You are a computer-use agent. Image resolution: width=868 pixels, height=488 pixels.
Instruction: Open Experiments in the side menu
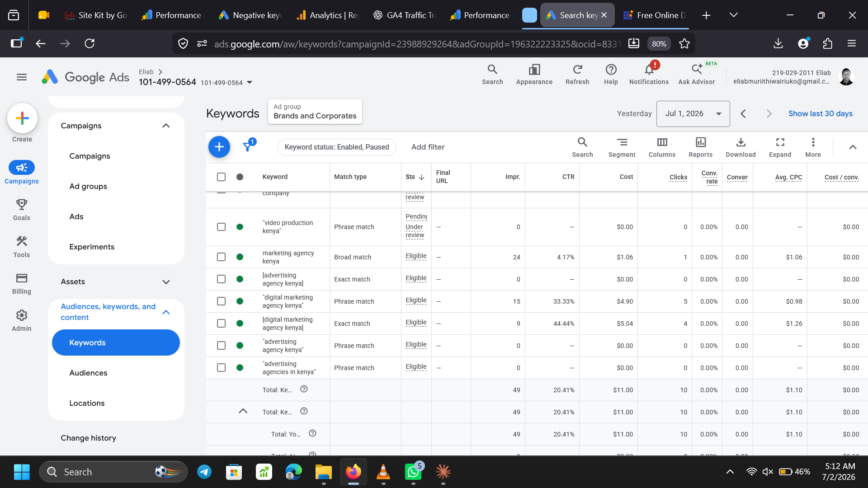click(92, 247)
